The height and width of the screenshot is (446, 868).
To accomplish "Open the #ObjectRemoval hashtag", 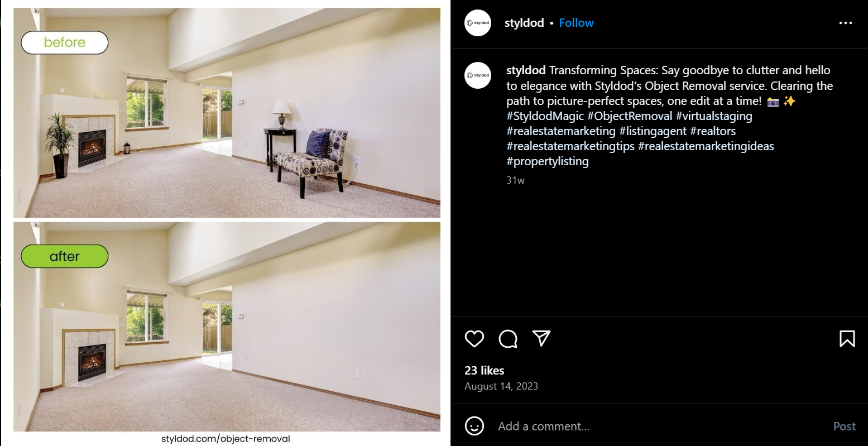I will coord(630,116).
